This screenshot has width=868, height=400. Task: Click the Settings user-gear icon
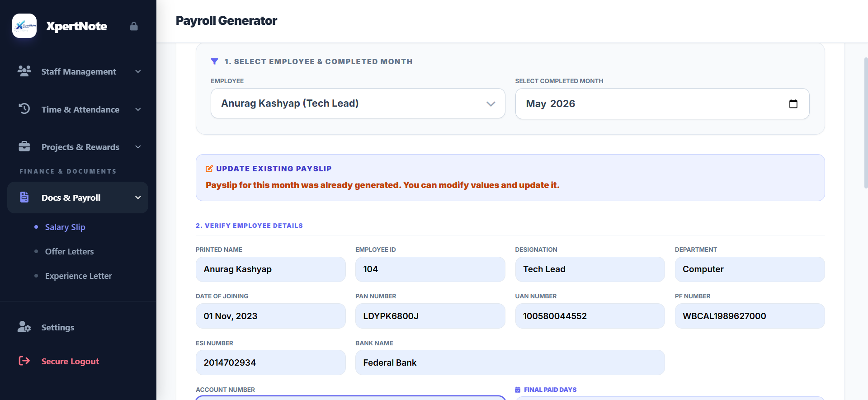(24, 327)
